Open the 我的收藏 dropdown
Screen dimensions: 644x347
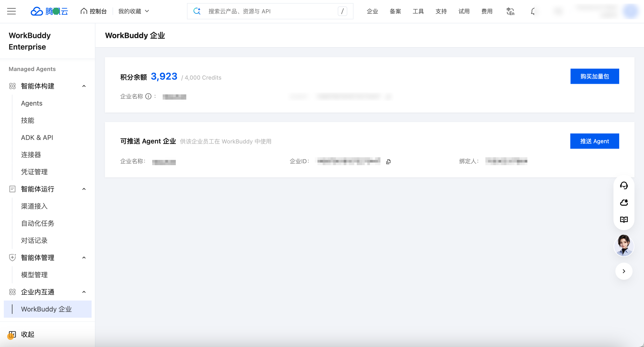[x=134, y=11]
